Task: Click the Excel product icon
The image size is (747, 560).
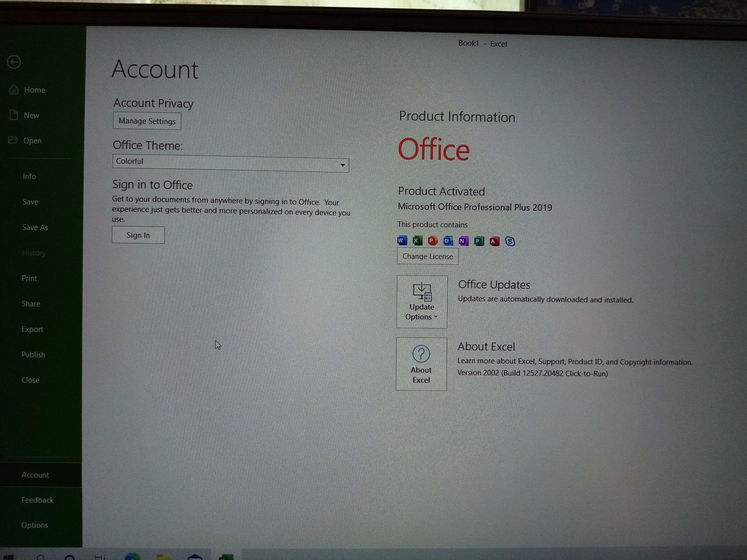Action: (x=417, y=241)
